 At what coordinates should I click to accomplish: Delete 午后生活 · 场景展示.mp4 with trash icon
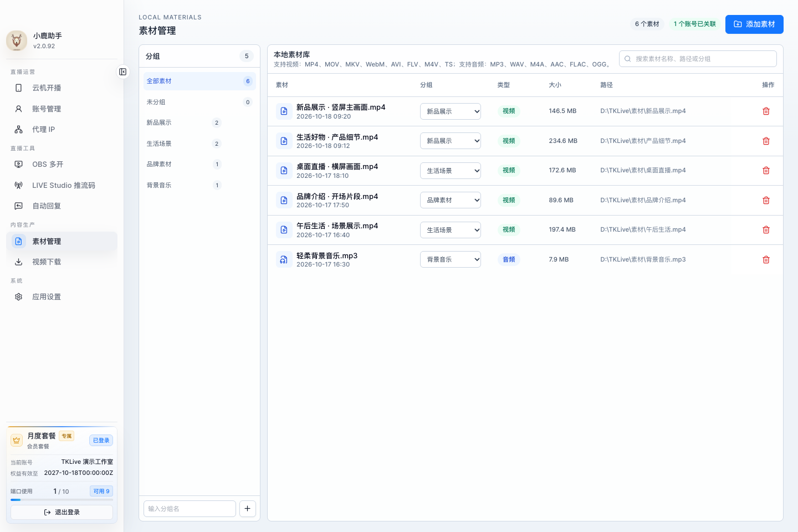766,230
